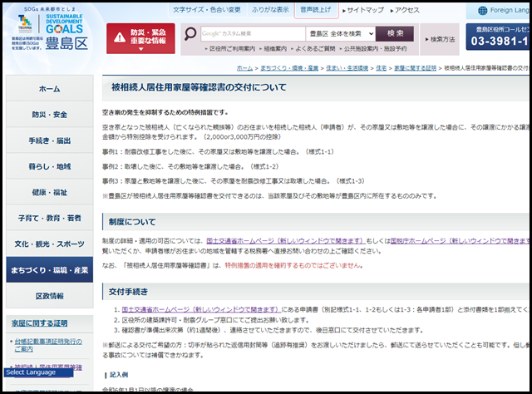Expand the 防災・緊急重要な情報 panel arrow
The width and height of the screenshot is (532, 394).
point(140,49)
